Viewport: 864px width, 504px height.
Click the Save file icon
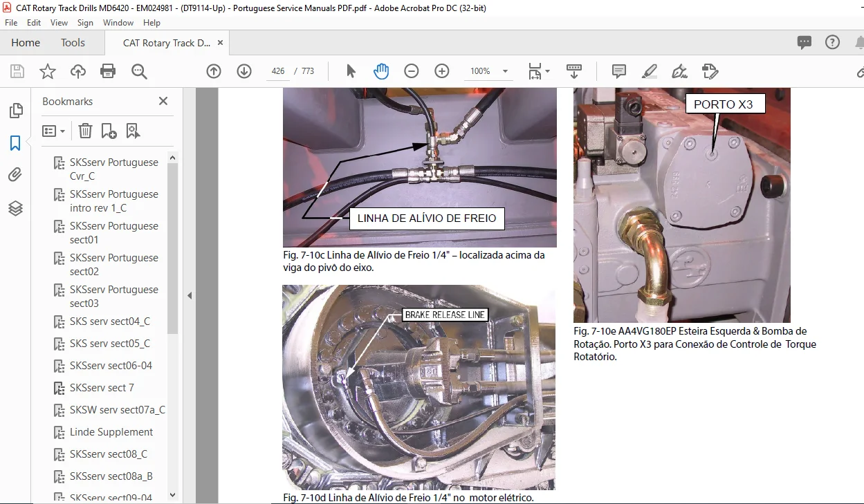click(x=17, y=71)
